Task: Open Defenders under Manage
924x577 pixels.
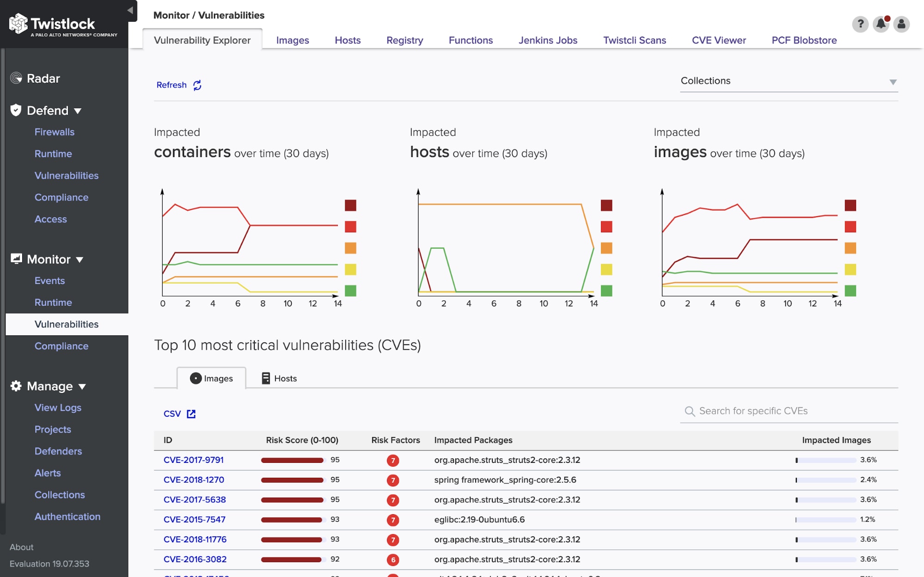Action: pyautogui.click(x=58, y=451)
